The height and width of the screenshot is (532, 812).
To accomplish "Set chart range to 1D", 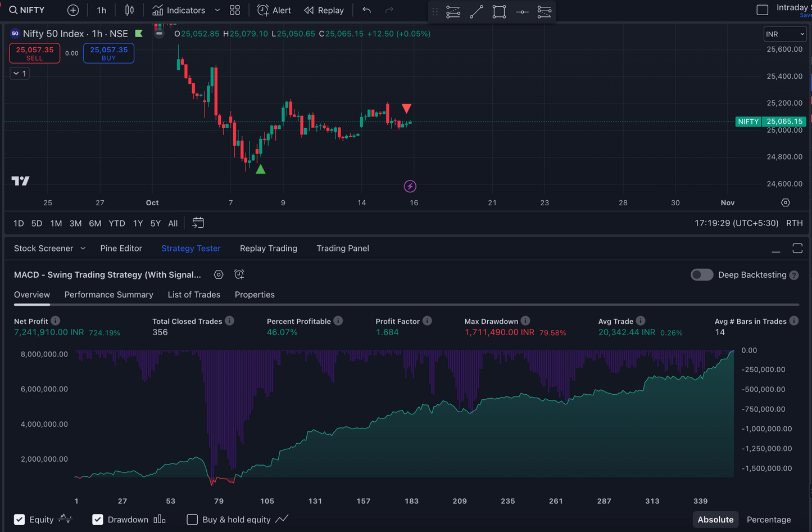I will 19,223.
